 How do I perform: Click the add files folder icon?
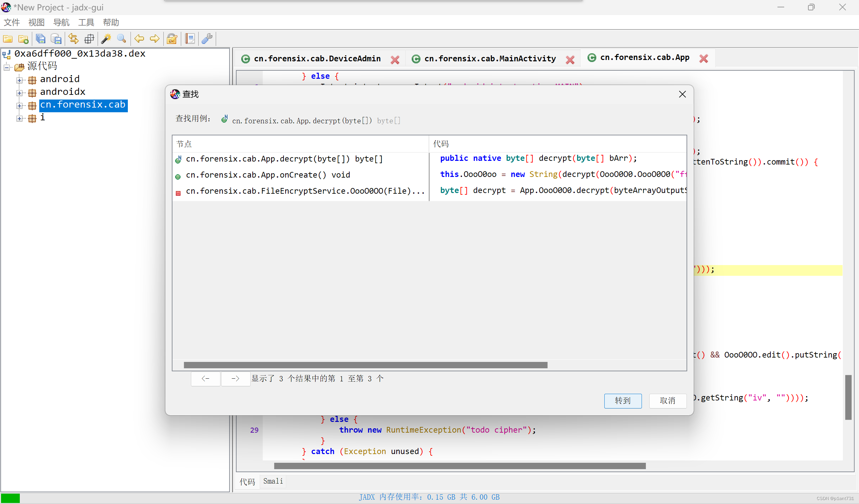23,39
